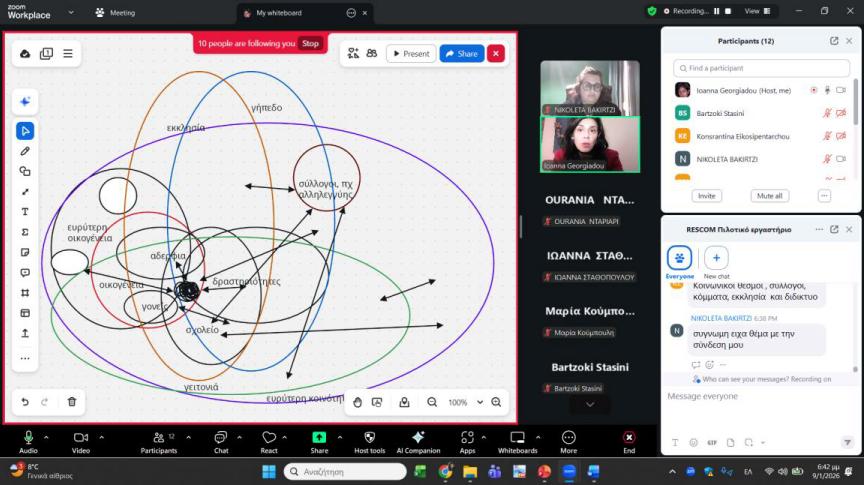The height and width of the screenshot is (485, 864).
Task: Expand more participant videos with down chevron
Action: click(590, 404)
